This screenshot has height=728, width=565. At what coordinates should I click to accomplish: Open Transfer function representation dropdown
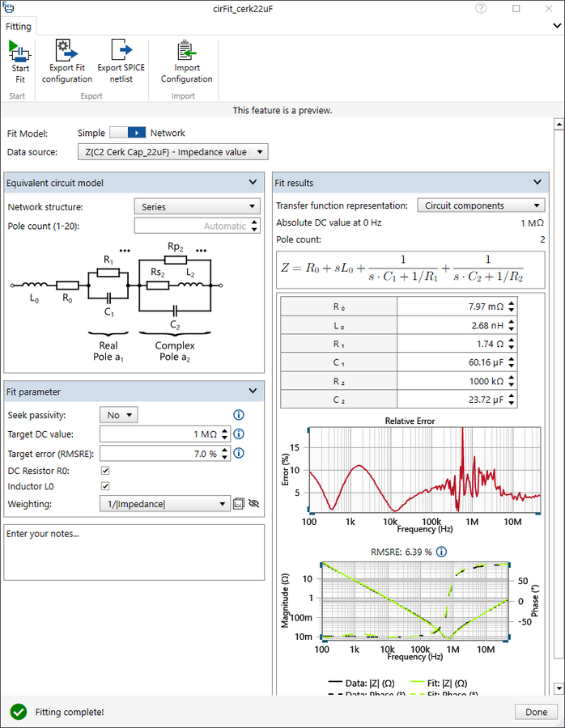coord(481,205)
